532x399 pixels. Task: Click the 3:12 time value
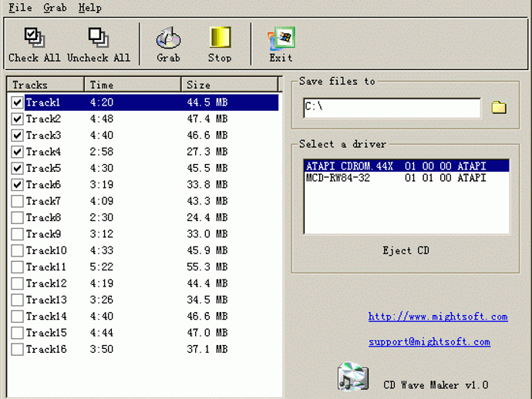(102, 234)
